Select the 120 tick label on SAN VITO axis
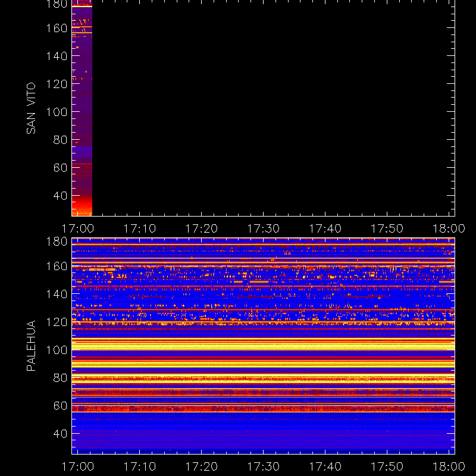 coord(57,84)
